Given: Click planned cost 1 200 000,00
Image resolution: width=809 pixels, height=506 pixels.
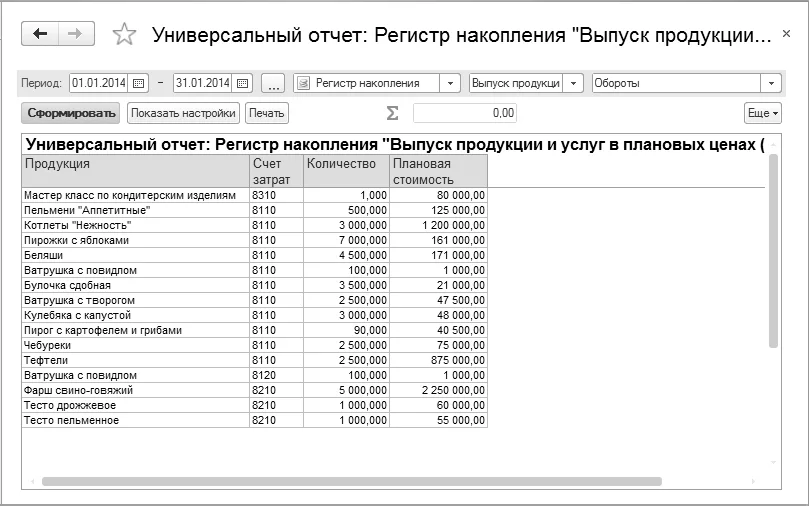Looking at the screenshot, I should coord(438,225).
